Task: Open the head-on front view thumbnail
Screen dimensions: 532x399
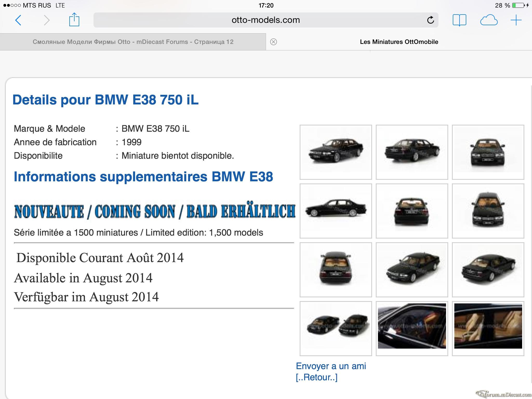Action: (x=488, y=152)
